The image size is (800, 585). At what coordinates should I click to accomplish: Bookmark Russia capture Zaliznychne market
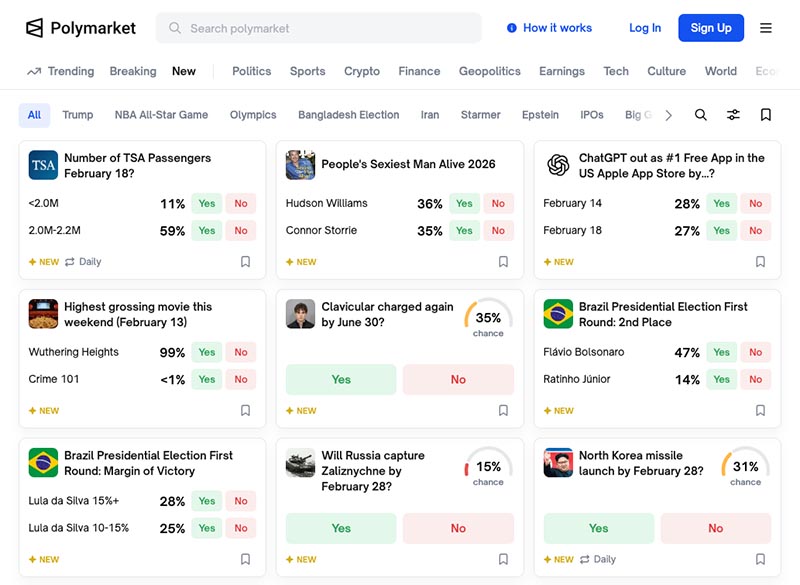(x=503, y=559)
